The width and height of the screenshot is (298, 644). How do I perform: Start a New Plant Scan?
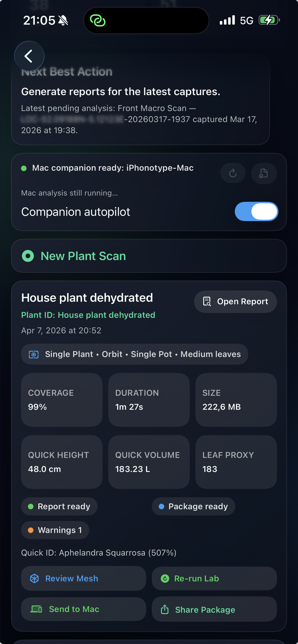click(149, 256)
